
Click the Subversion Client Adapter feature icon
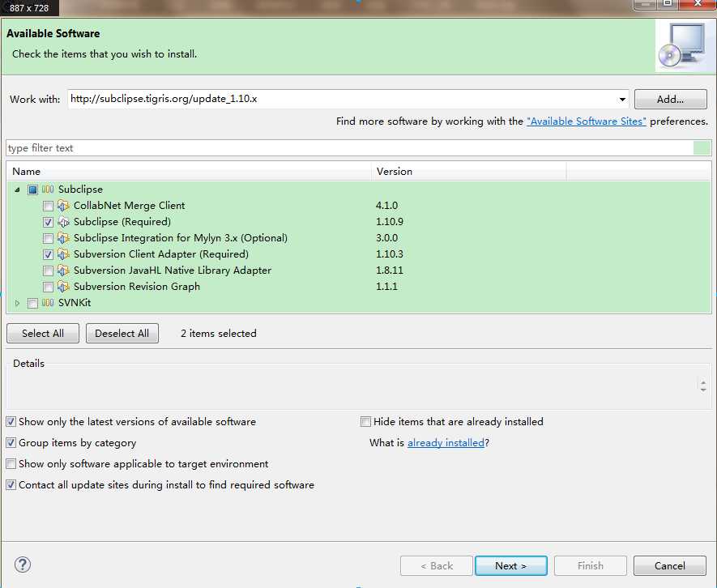tap(63, 254)
